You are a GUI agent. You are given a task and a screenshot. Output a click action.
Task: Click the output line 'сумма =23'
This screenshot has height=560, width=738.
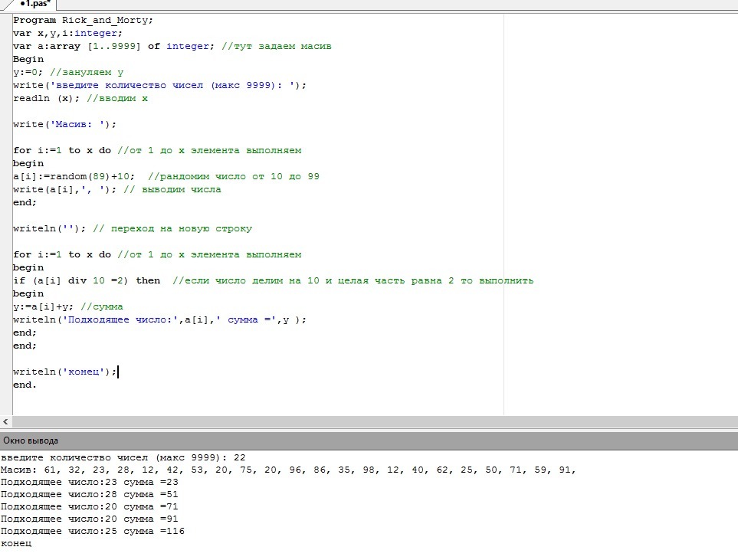click(90, 483)
